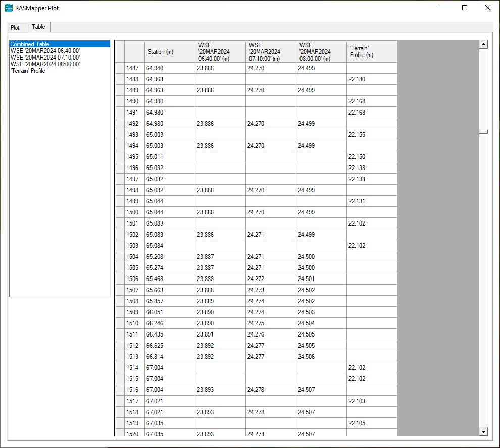Click the WSE 07:10:00 column header
Viewport: 500px width, 448px height.
pos(271,51)
